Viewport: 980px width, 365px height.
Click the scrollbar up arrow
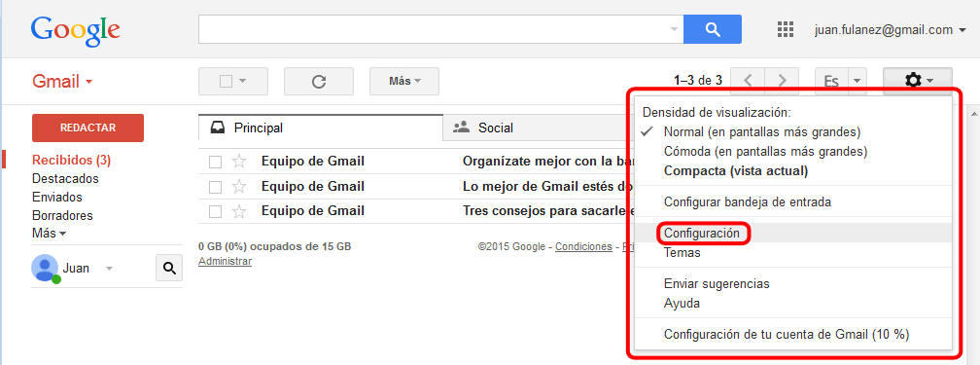click(x=974, y=113)
